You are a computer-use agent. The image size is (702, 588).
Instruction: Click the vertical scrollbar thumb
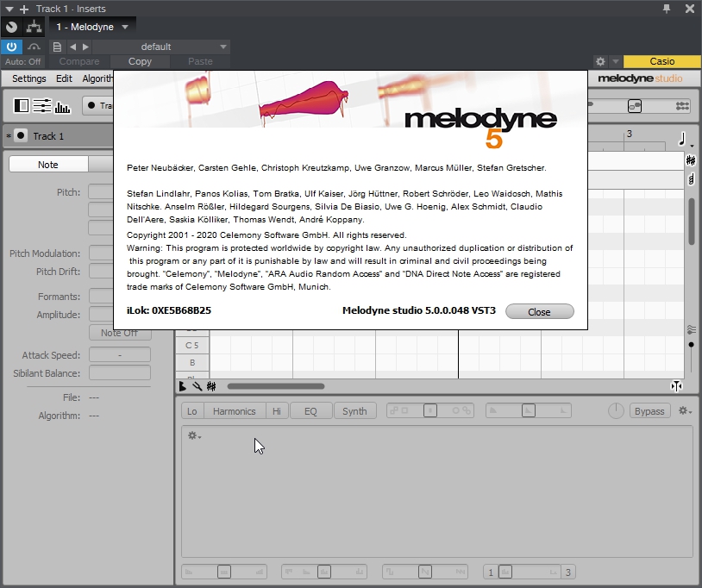692,222
